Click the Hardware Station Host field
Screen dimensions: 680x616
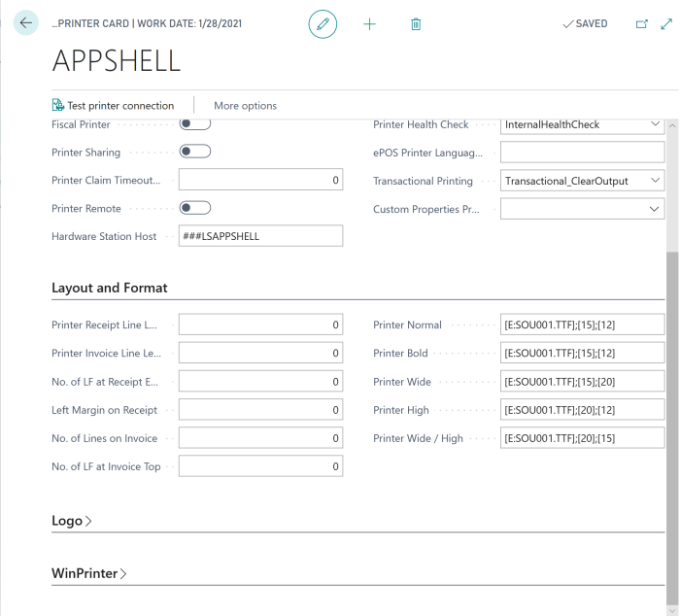(x=260, y=236)
